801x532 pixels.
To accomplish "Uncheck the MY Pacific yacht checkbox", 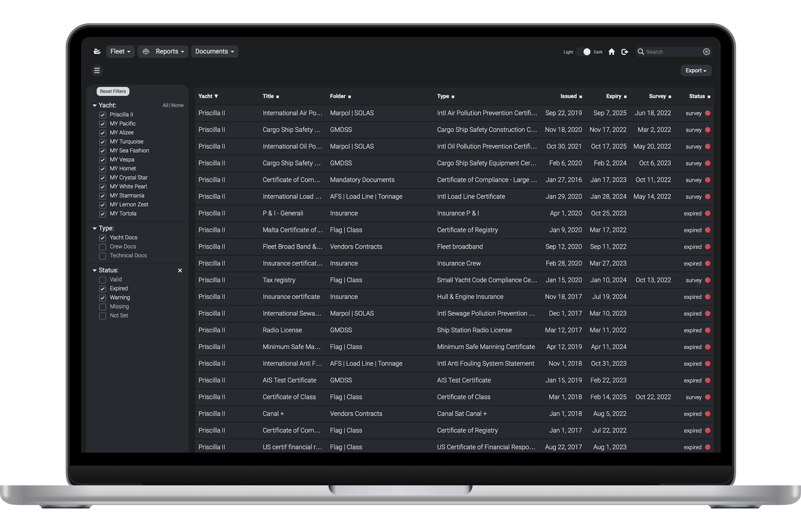I will pyautogui.click(x=103, y=124).
